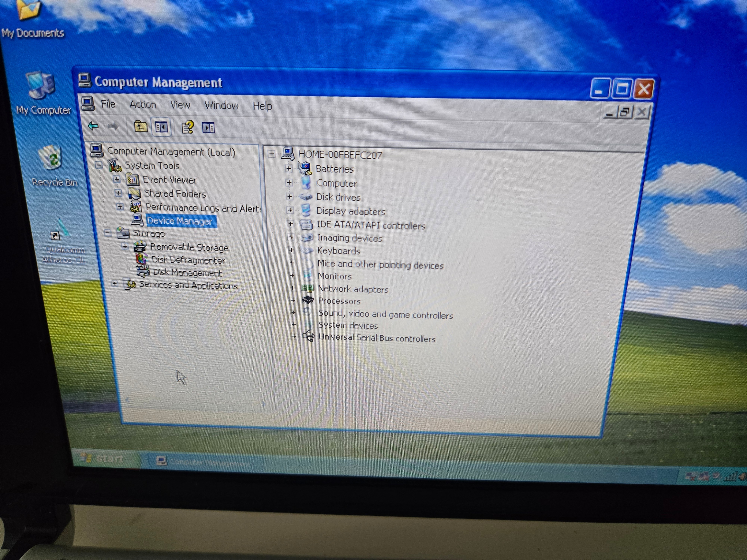Click the Event Viewer icon

132,180
